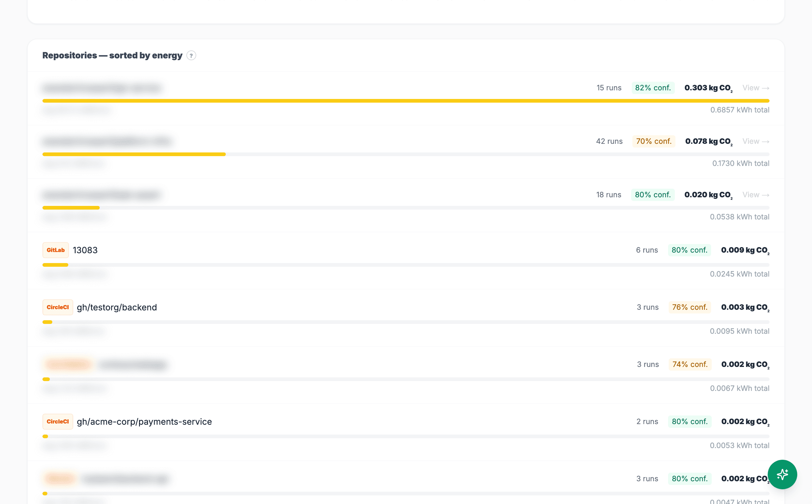
Task: Click the help icon beside 'sorted by energy'
Action: 191,55
